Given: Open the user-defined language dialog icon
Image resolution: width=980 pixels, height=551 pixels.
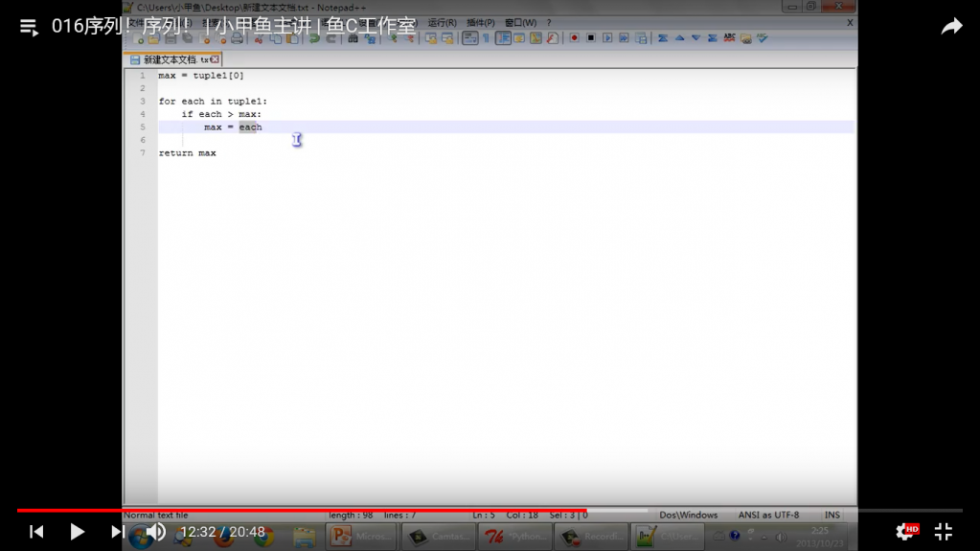Looking at the screenshot, I should pyautogui.click(x=519, y=38).
